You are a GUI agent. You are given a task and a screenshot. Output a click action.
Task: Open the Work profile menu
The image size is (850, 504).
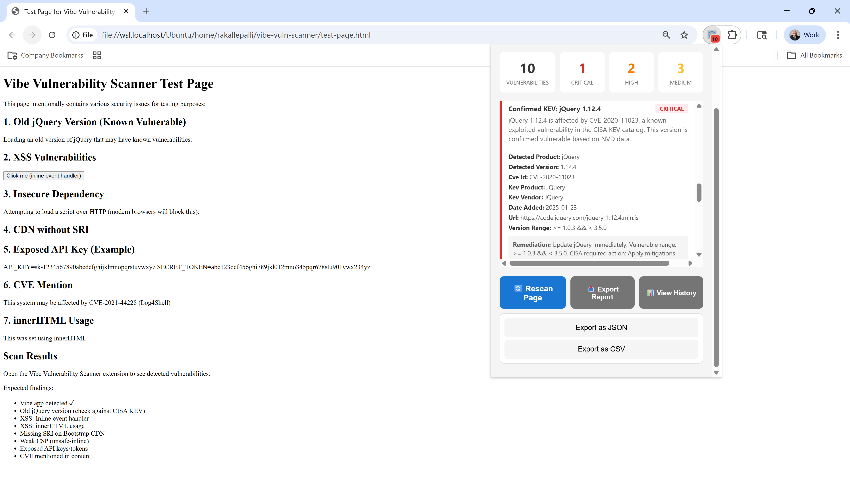point(804,35)
